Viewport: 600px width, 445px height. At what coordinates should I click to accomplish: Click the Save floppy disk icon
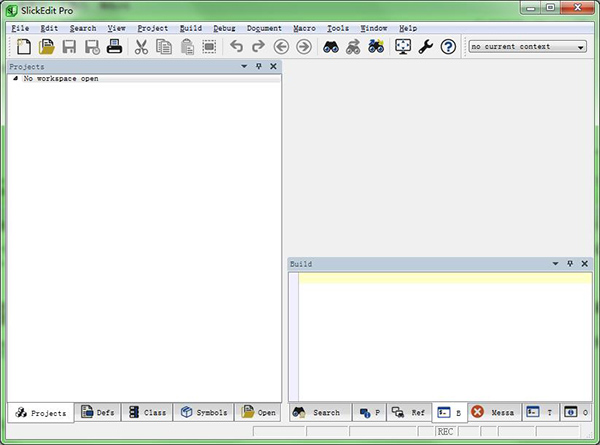coord(69,47)
